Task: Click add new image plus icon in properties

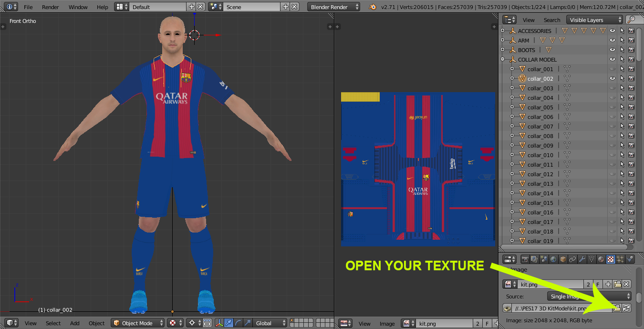Action: 609,284
